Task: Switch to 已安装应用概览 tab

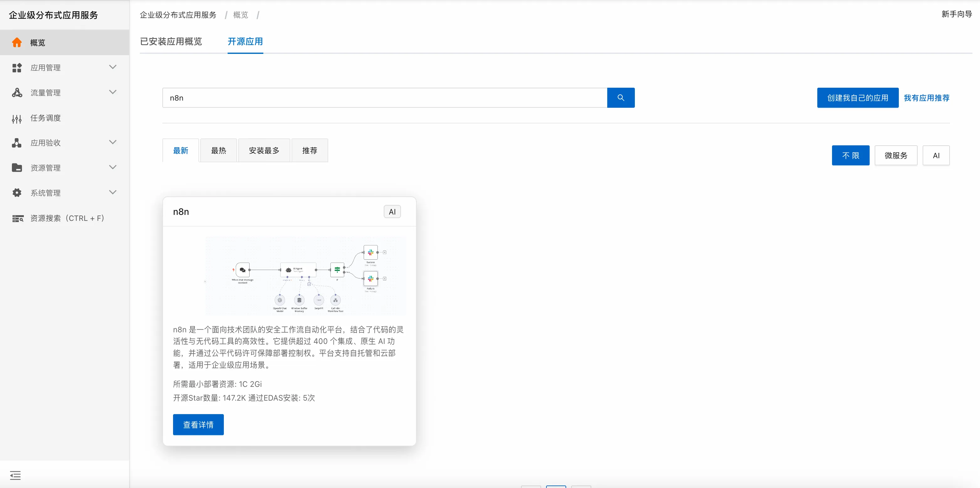Action: pos(171,41)
